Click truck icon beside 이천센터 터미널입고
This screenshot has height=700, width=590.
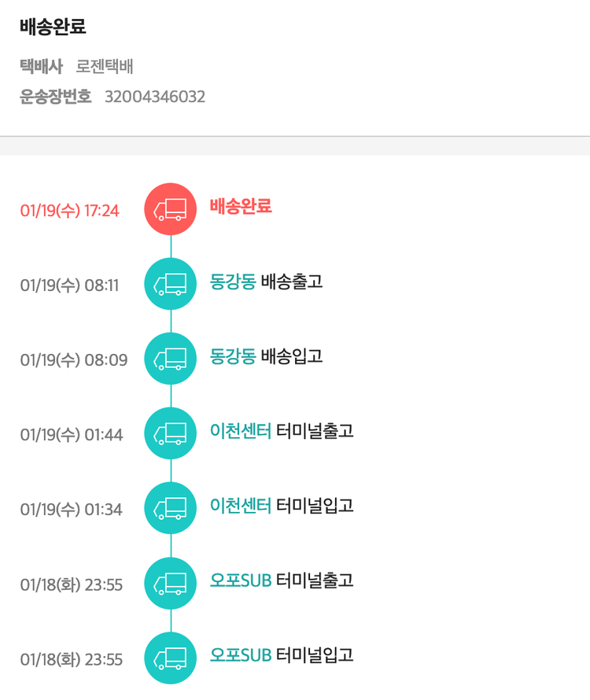coord(170,508)
